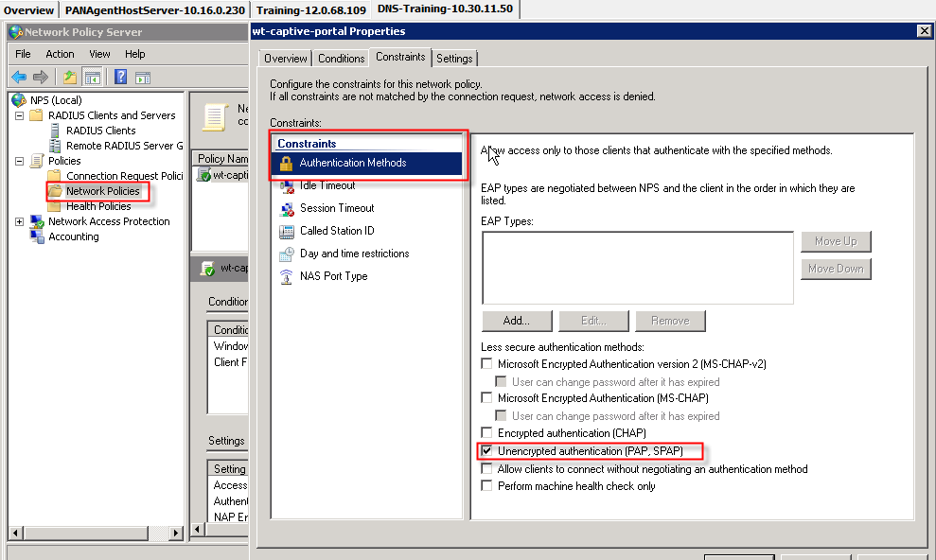
Task: Click the Accounting icon in tree
Action: tap(37, 236)
